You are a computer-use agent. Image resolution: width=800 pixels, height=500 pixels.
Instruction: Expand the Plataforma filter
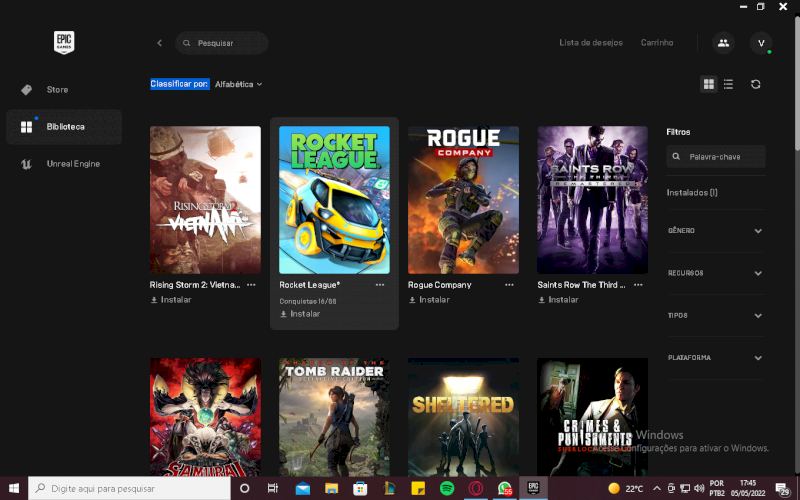(715, 358)
